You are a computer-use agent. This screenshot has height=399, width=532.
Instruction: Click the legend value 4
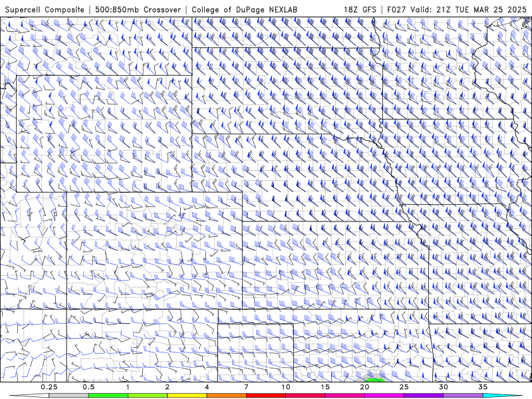[x=207, y=387]
